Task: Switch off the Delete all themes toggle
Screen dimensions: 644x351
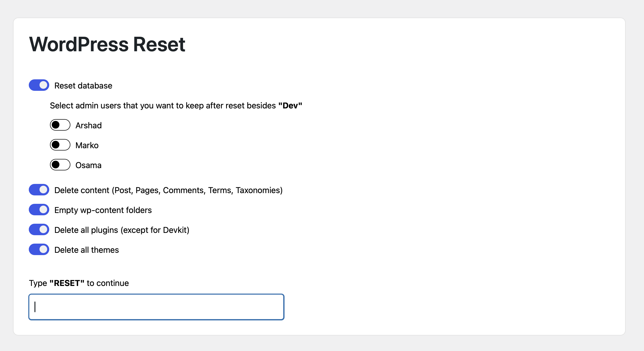Action: 39,249
